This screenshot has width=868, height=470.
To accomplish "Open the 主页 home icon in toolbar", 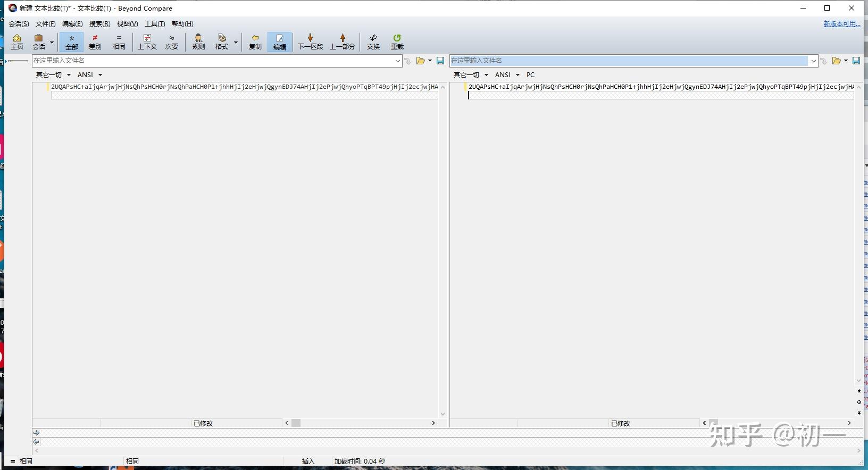I will pos(17,41).
